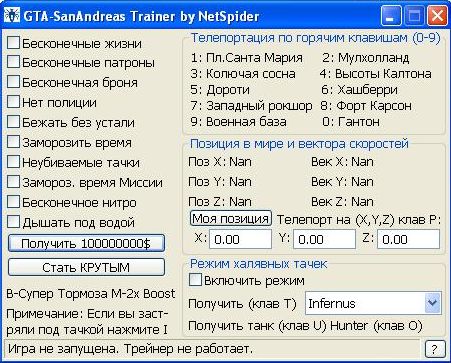The image size is (451, 363).
Task: Click Телепортация по горячим клавишам heading
Action: point(315,38)
